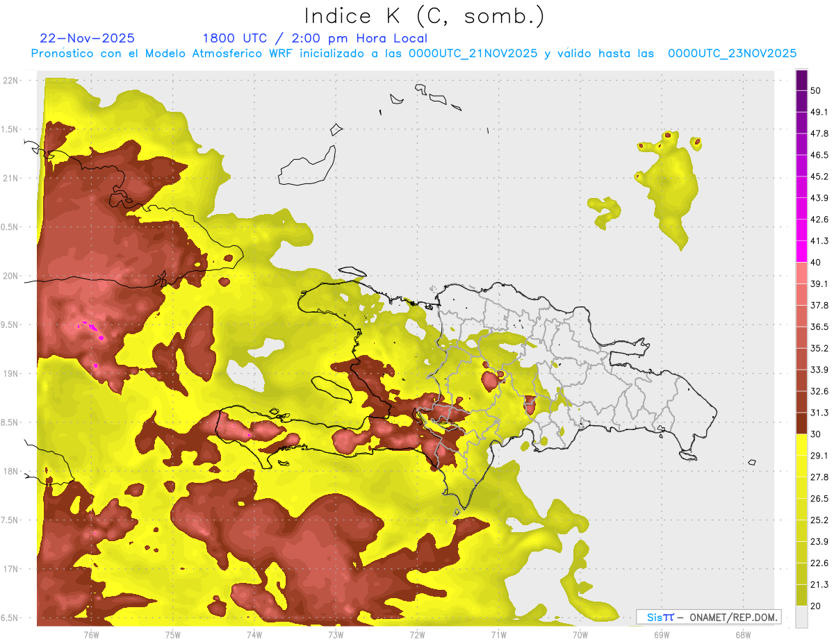Click the legend value '31.3'
This screenshot has width=834, height=644.
(x=819, y=413)
